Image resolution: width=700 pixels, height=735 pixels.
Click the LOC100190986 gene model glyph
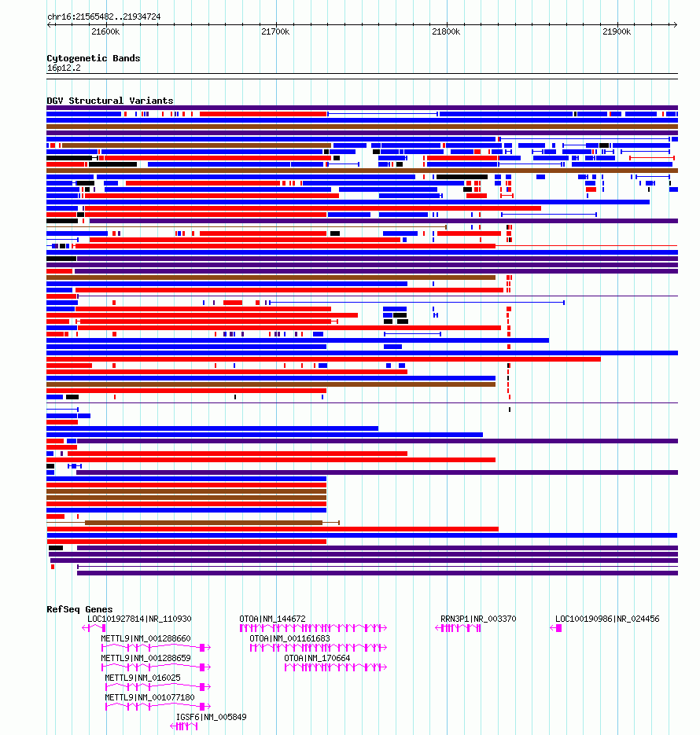[x=555, y=628]
